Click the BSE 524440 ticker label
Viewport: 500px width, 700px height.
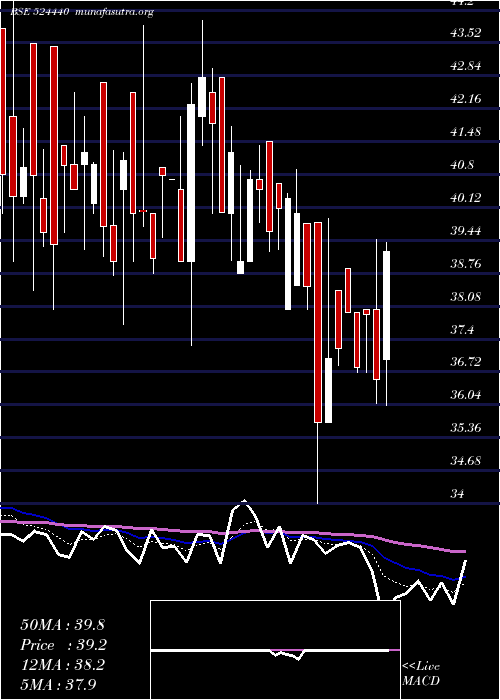click(39, 12)
